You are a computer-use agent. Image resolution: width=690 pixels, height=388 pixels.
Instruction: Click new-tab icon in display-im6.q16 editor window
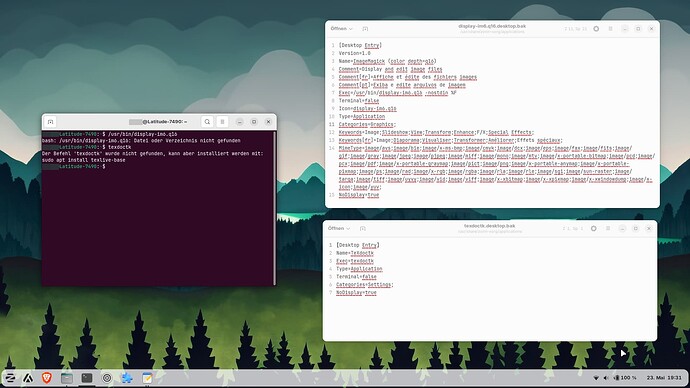(x=365, y=29)
